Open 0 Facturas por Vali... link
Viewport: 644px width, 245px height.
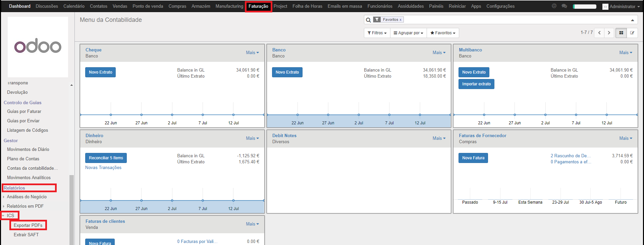(197, 241)
